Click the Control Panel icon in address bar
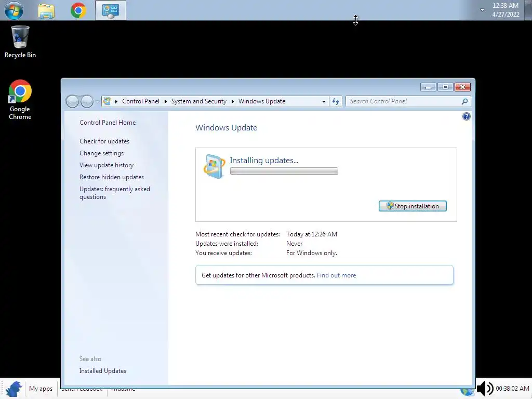532x399 pixels. 107,101
